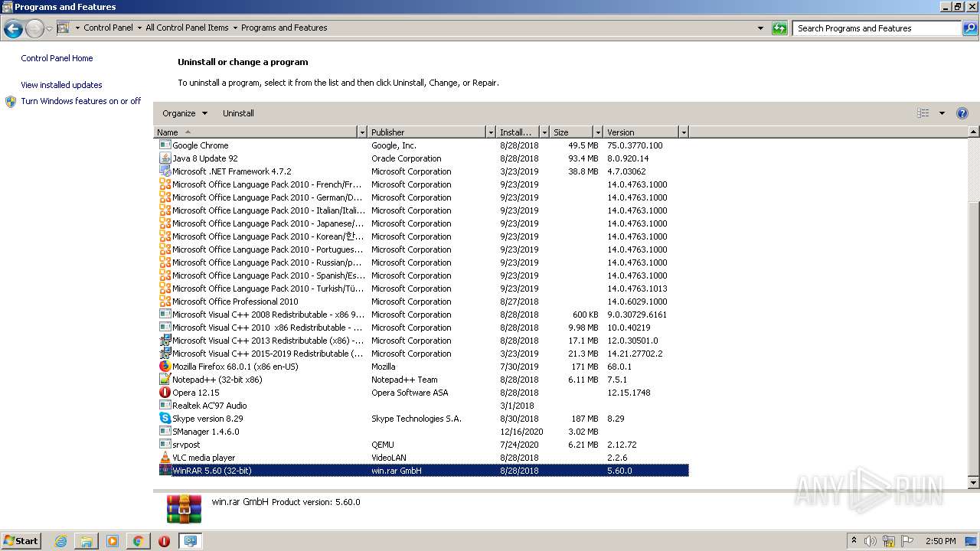Screen dimensions: 980x551
Task: Sort by the Installed On column header
Action: [x=518, y=132]
